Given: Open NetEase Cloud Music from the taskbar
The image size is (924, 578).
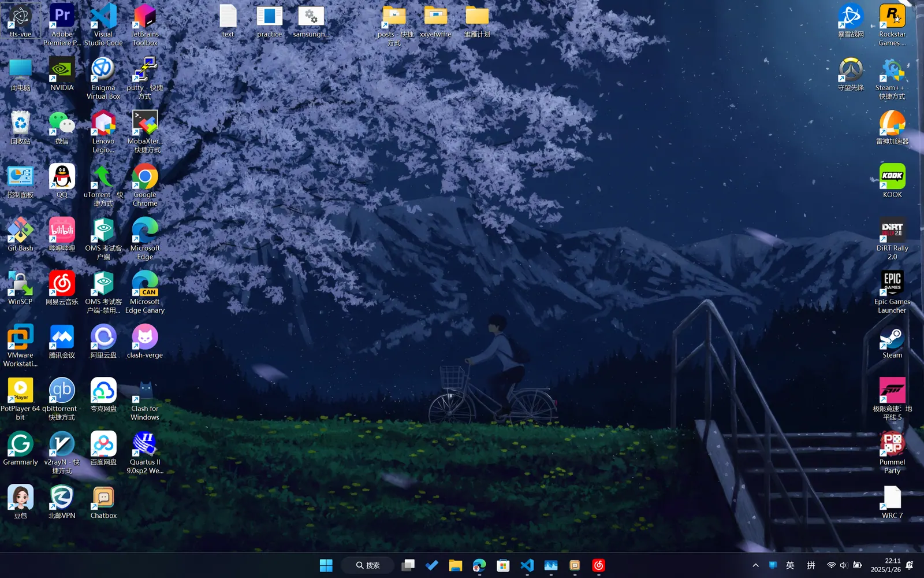Looking at the screenshot, I should 598,565.
